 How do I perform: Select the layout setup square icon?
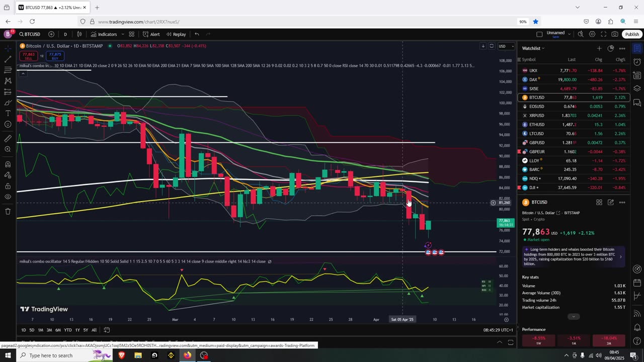[x=539, y=34]
